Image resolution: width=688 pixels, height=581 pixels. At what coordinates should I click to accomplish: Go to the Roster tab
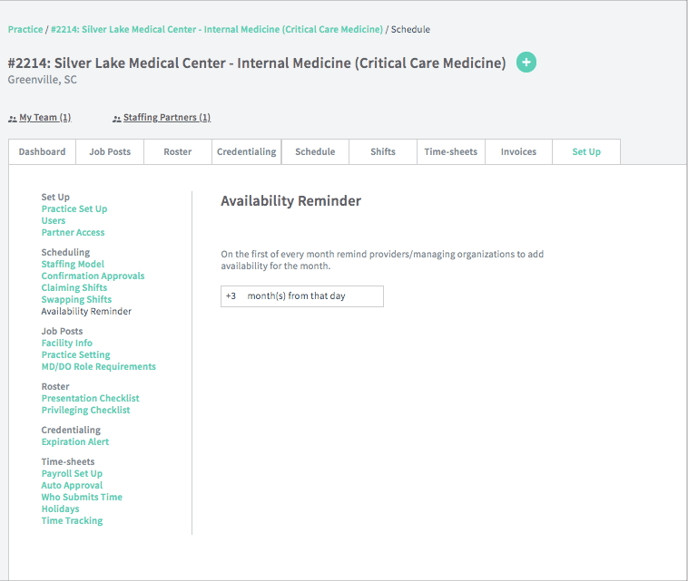177,152
